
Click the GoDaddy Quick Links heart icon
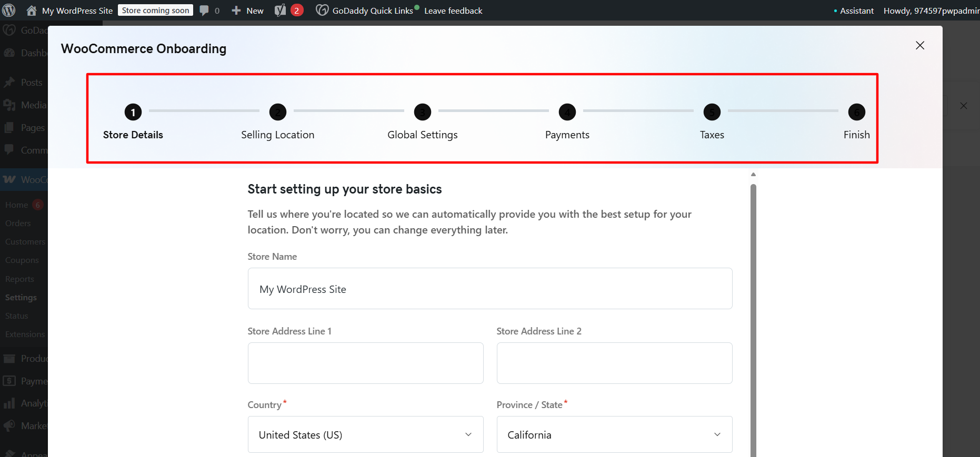click(x=322, y=11)
